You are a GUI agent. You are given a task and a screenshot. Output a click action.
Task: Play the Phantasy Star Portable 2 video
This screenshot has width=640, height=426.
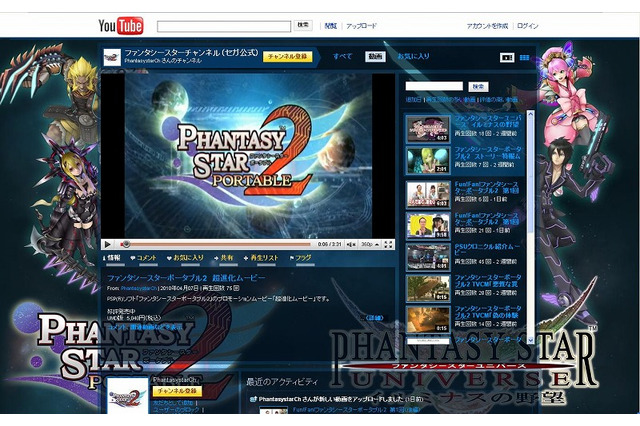(x=108, y=244)
